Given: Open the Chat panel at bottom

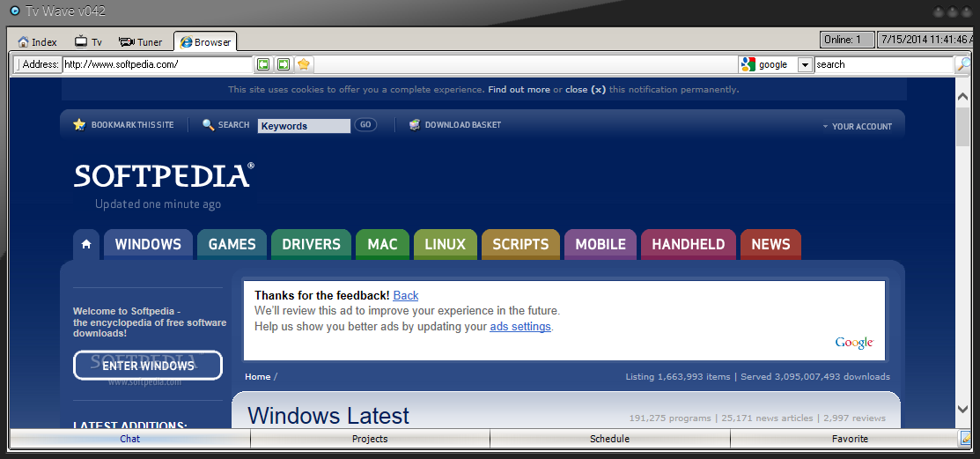Looking at the screenshot, I should [x=130, y=439].
